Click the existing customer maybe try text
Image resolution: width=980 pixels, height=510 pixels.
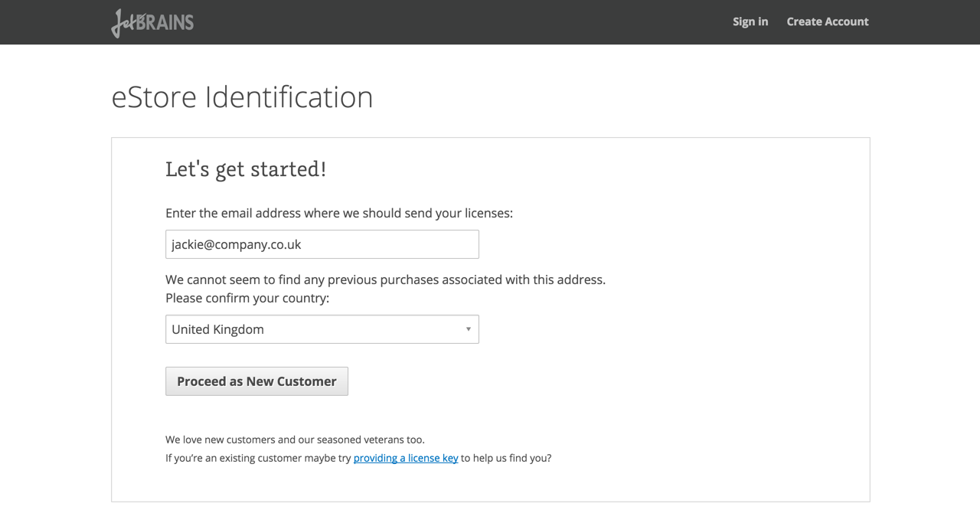click(258, 458)
